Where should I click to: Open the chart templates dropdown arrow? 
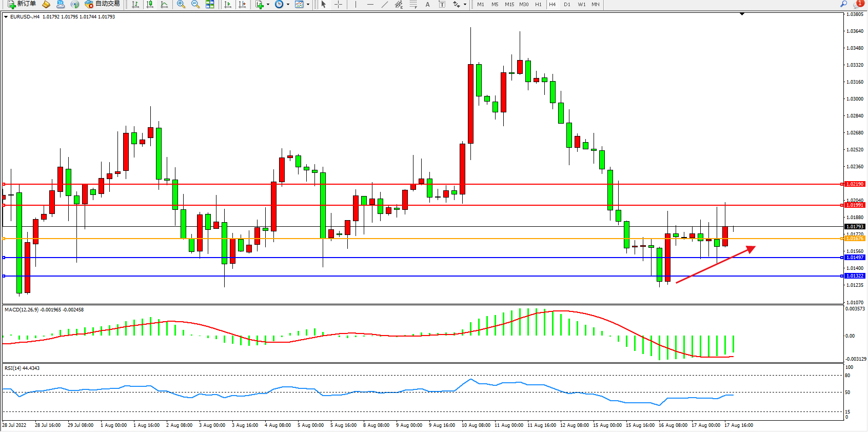point(308,5)
